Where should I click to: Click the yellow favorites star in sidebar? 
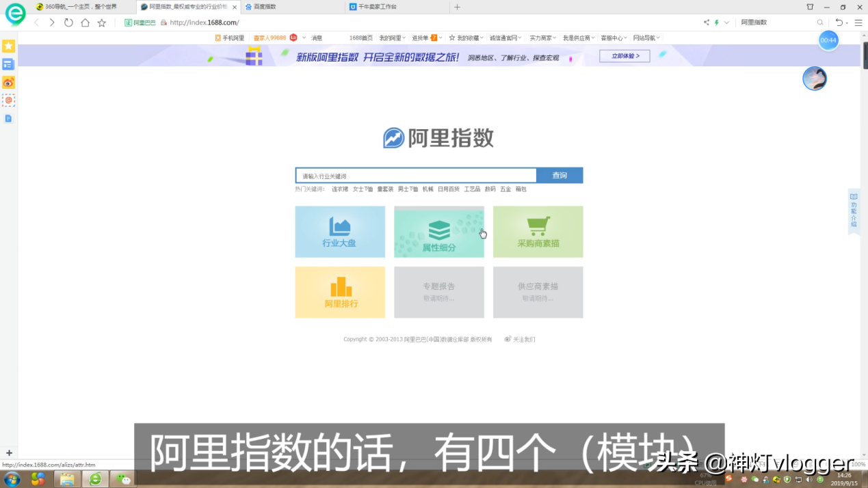8,46
